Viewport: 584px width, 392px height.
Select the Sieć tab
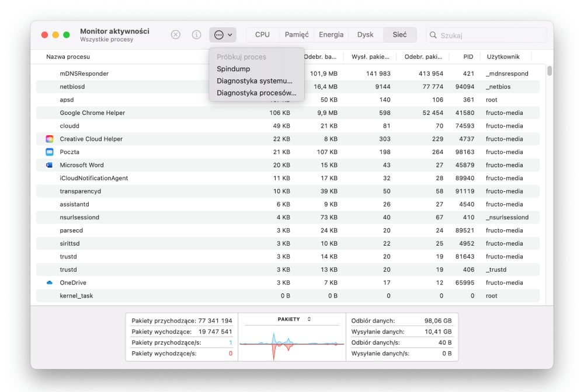(x=399, y=34)
